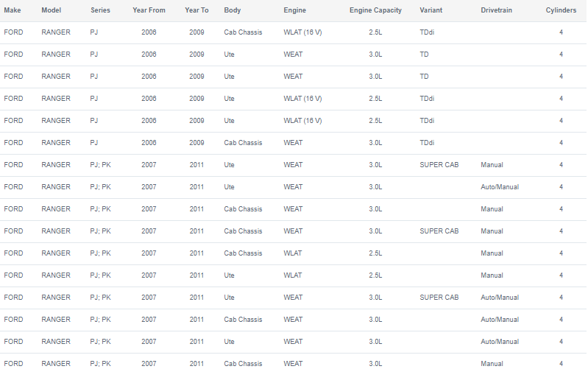
Task: Select TDdi variant of the 3.0L Cab Chassis row
Action: coord(427,143)
